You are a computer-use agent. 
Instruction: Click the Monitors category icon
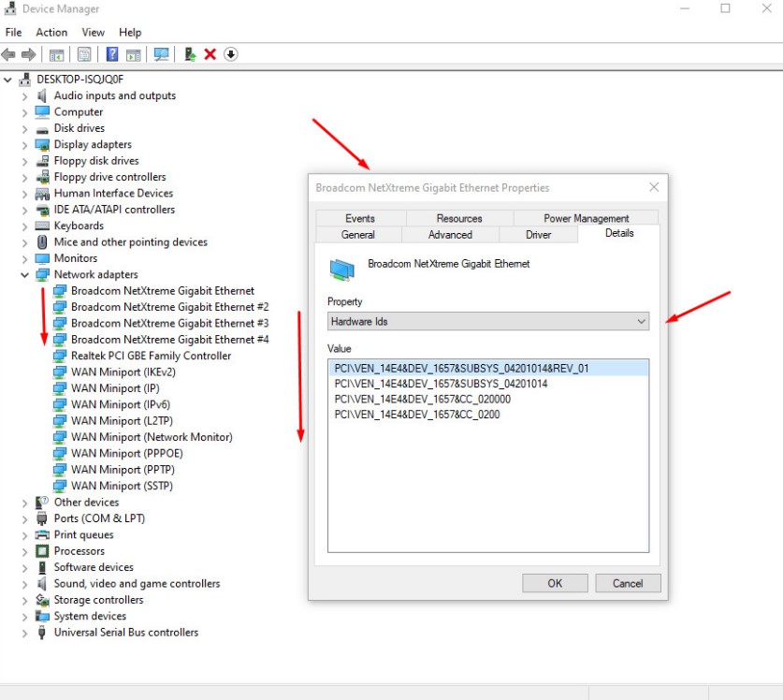pyautogui.click(x=42, y=258)
